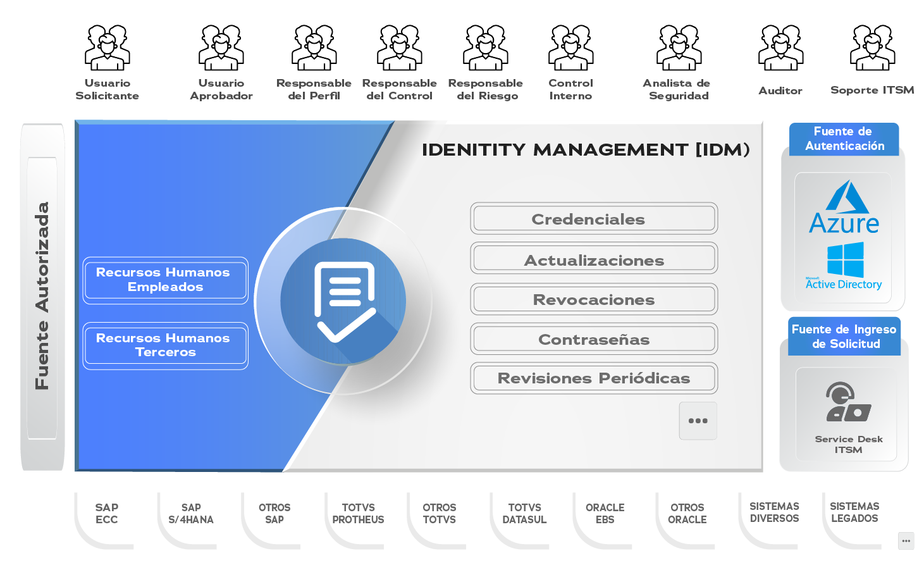Open the Analista de Seguridad icon
Image resolution: width=924 pixels, height=577 pixels.
pos(679,47)
